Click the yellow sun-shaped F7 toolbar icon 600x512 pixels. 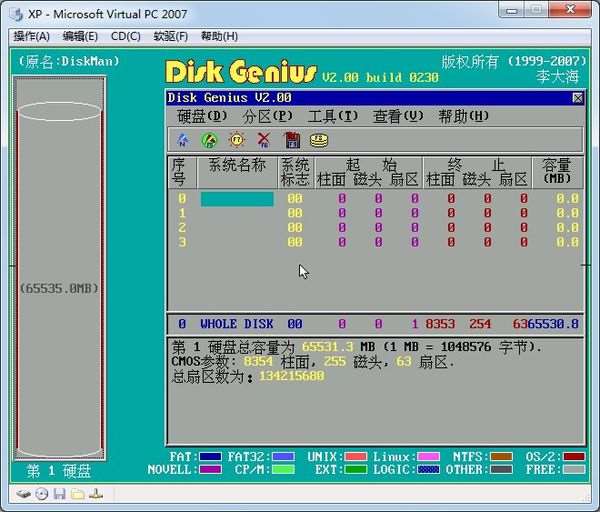point(237,140)
